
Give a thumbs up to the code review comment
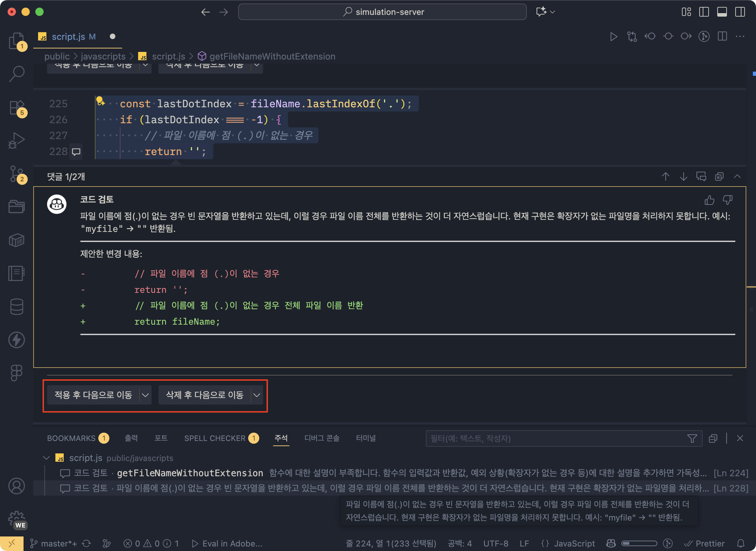[709, 200]
